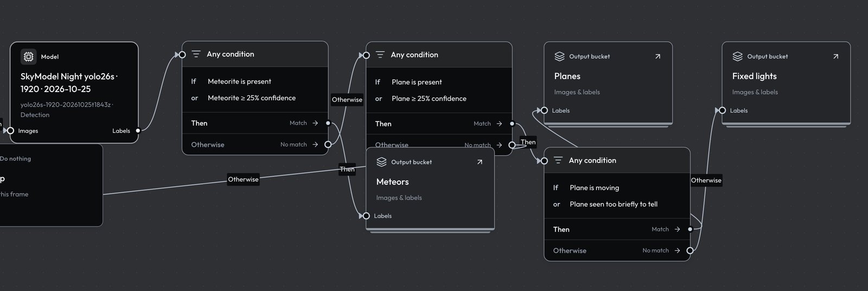
Task: Click Otherwise output port of Meteorite condition
Action: tap(328, 145)
